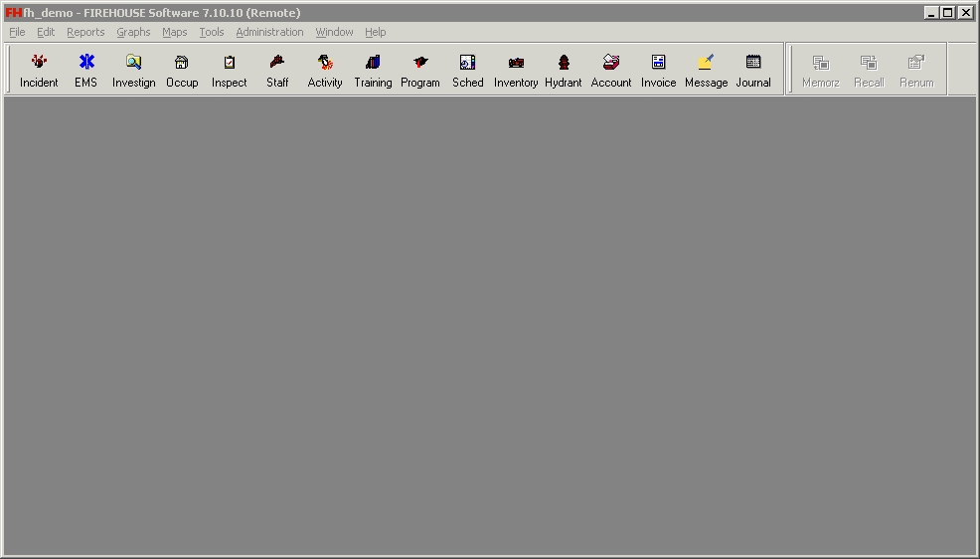This screenshot has height=559, width=980.
Task: Open the Administration menu
Action: [x=269, y=32]
